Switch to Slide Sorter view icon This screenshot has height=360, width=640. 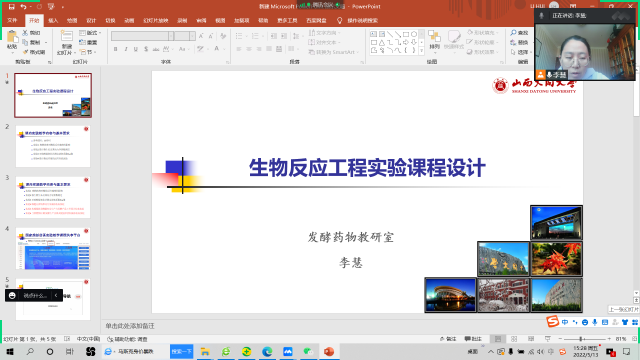[514, 339]
